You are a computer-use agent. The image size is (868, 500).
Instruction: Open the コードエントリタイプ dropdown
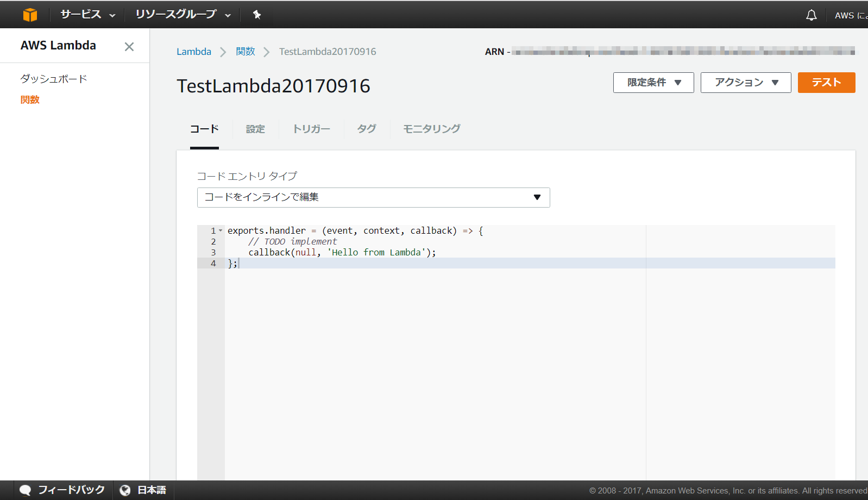(x=373, y=197)
